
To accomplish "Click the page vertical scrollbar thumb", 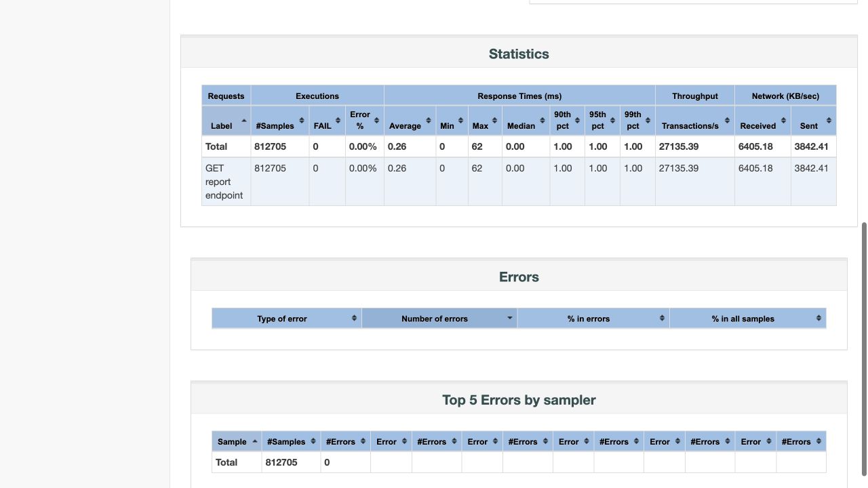I will (x=864, y=349).
